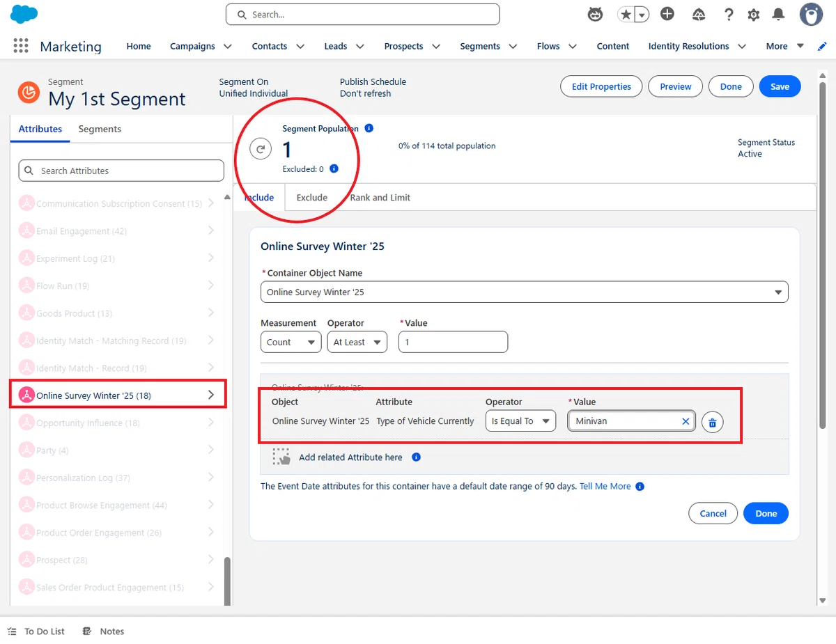The image size is (836, 644).
Task: Open the Measurement Count dropdown
Action: click(291, 342)
